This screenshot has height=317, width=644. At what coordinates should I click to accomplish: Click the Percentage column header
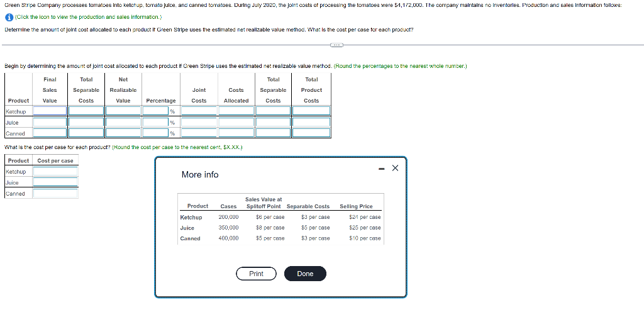(161, 101)
